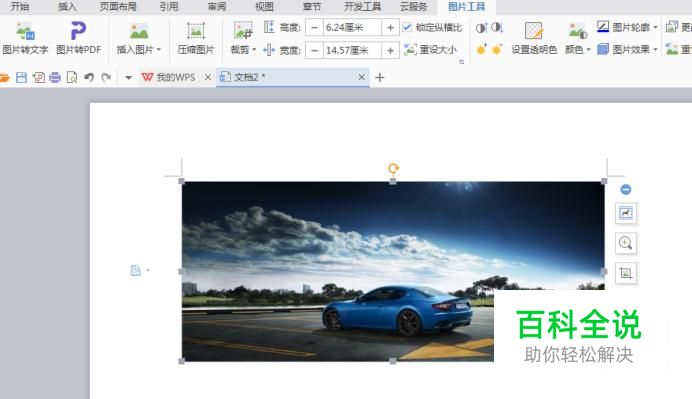Expand the 裁剪 dropdown arrow
Screen dimensions: 692x399
254,49
